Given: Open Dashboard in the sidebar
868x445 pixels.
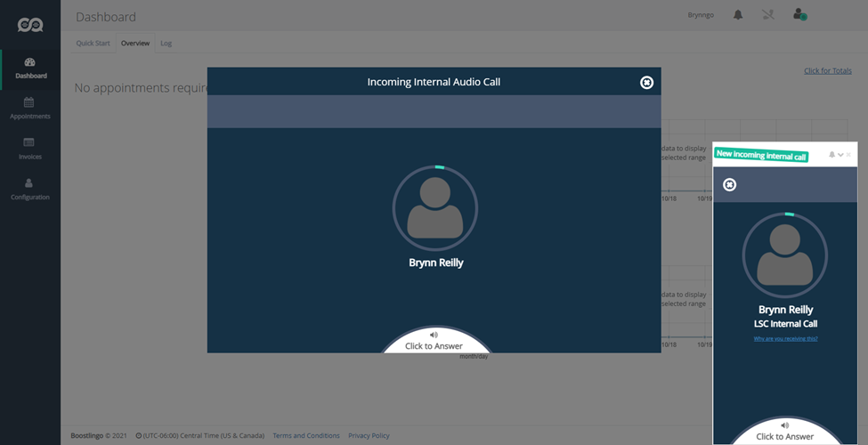Looking at the screenshot, I should (x=30, y=69).
